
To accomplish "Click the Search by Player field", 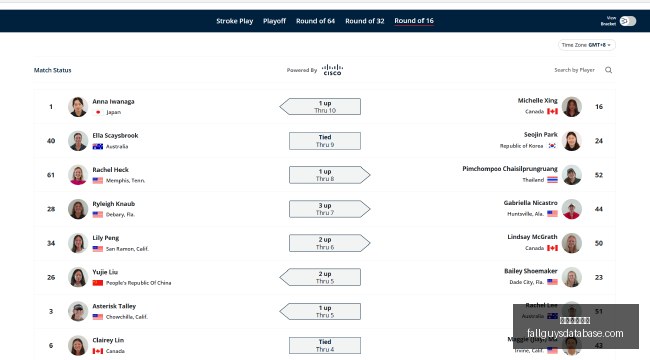I will [x=574, y=70].
